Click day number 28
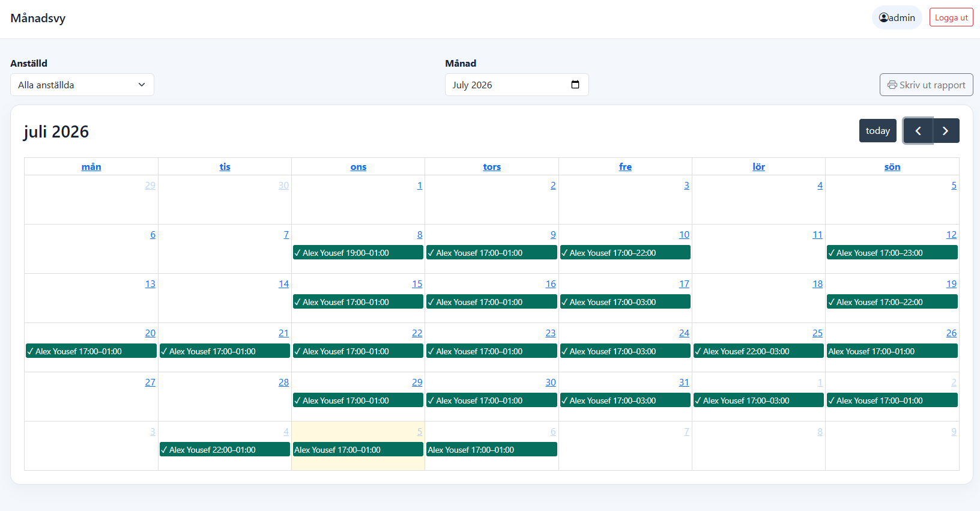This screenshot has width=980, height=511. (283, 382)
